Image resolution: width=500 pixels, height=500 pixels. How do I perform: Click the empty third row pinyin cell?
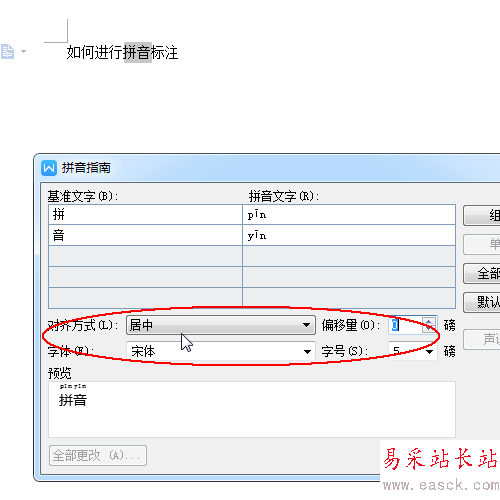[x=349, y=256]
